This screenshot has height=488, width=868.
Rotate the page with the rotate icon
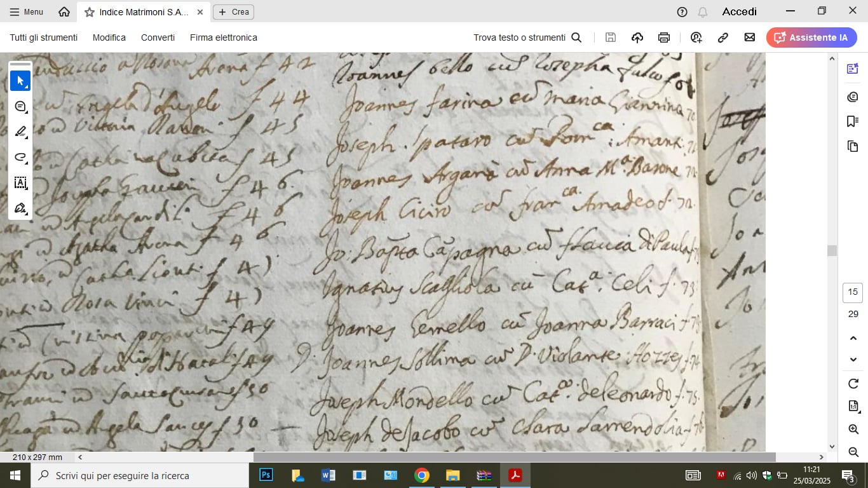coord(853,384)
